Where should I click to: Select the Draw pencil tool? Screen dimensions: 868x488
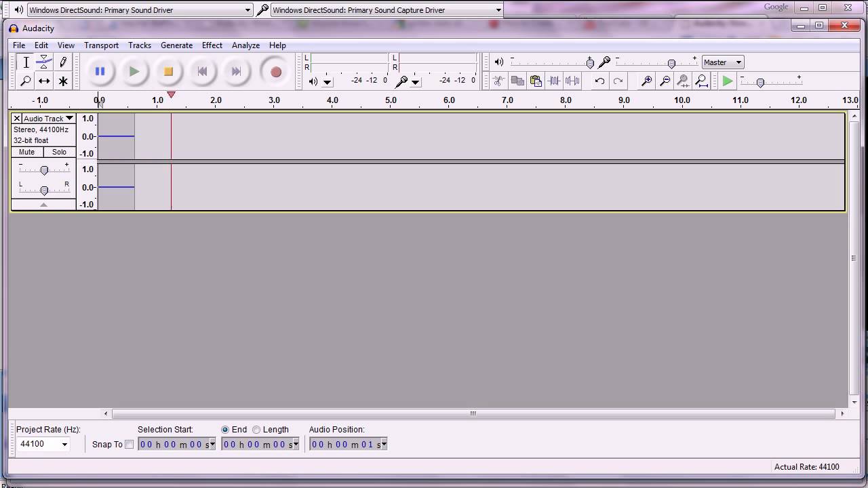click(x=63, y=62)
